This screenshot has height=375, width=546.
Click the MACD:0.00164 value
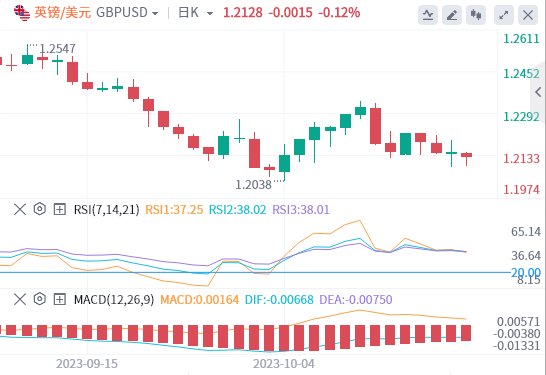(200, 299)
